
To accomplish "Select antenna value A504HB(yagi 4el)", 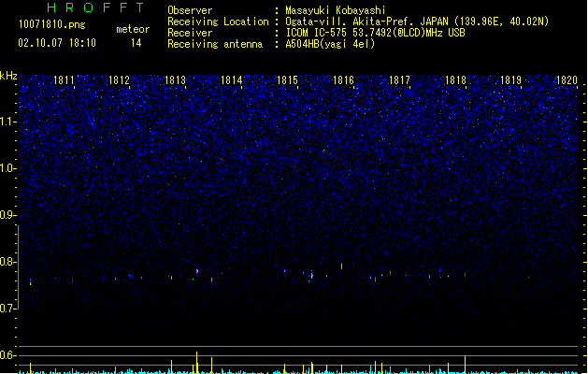I will (x=330, y=44).
